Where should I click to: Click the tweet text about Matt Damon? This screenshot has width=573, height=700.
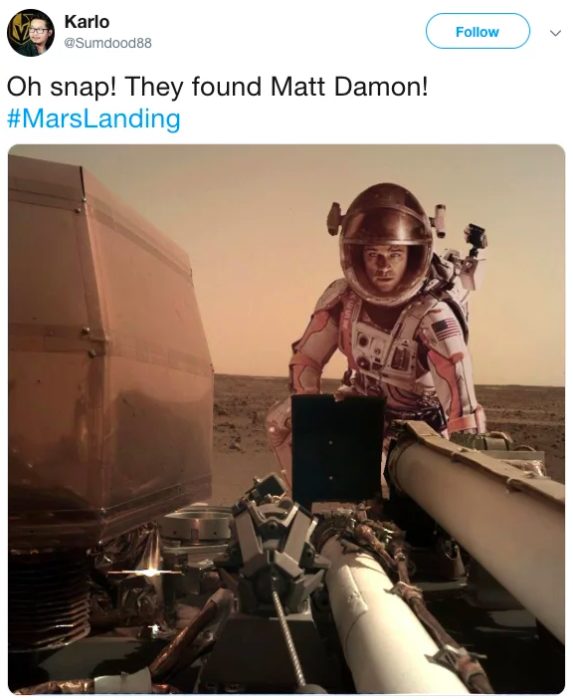[217, 86]
